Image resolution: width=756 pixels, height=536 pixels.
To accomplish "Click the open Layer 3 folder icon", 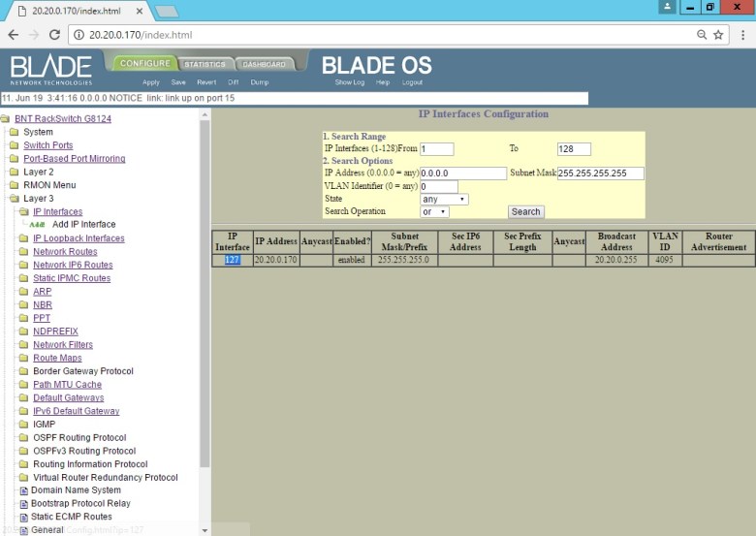I will [x=14, y=198].
